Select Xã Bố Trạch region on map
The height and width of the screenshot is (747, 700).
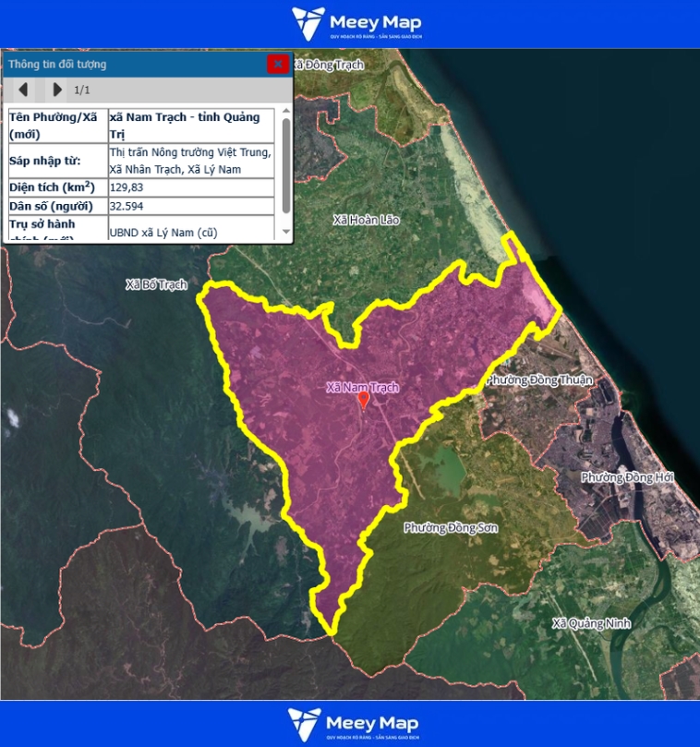156,284
